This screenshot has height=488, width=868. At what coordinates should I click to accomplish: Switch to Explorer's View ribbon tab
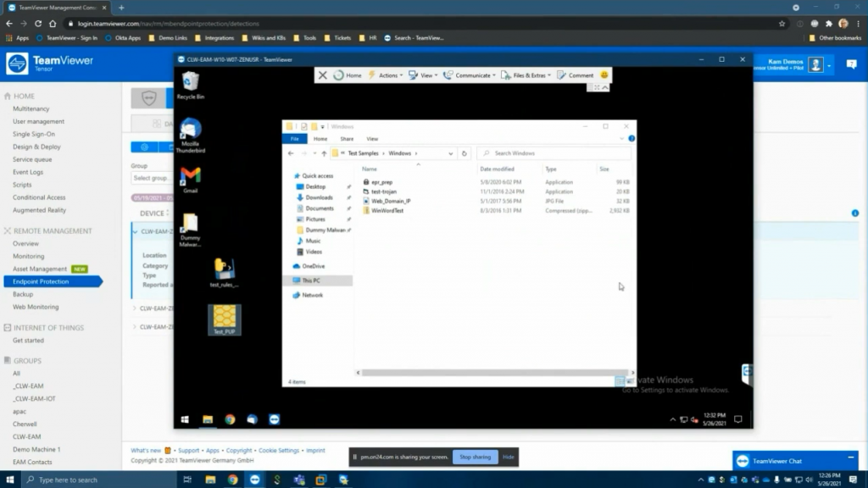373,139
